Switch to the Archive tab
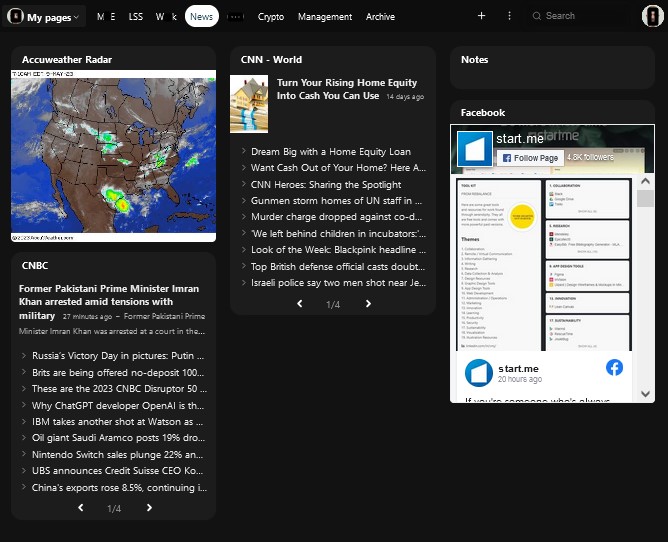The height and width of the screenshot is (542, 668). (x=380, y=17)
